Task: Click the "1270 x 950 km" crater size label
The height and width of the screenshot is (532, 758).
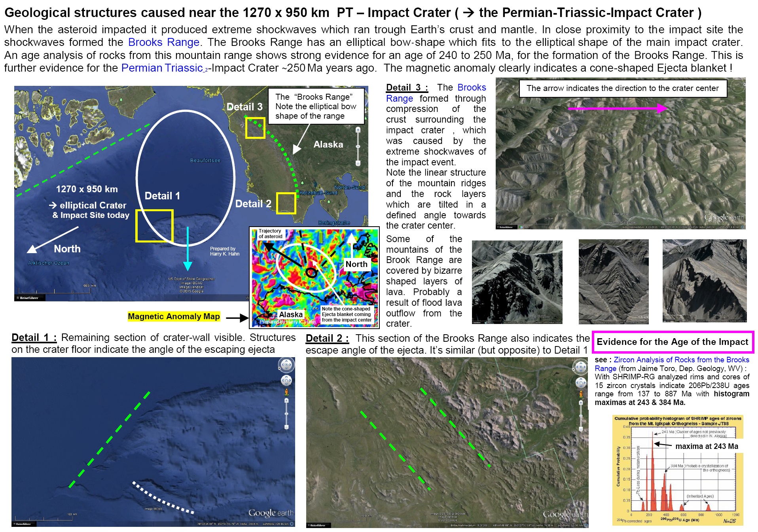Action: [x=87, y=189]
